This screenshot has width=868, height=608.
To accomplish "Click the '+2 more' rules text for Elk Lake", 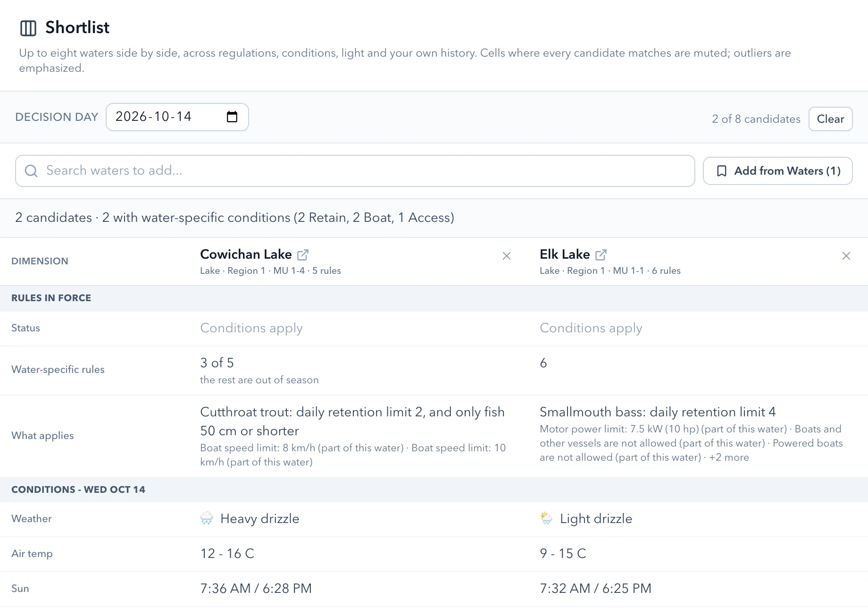I will tap(729, 457).
